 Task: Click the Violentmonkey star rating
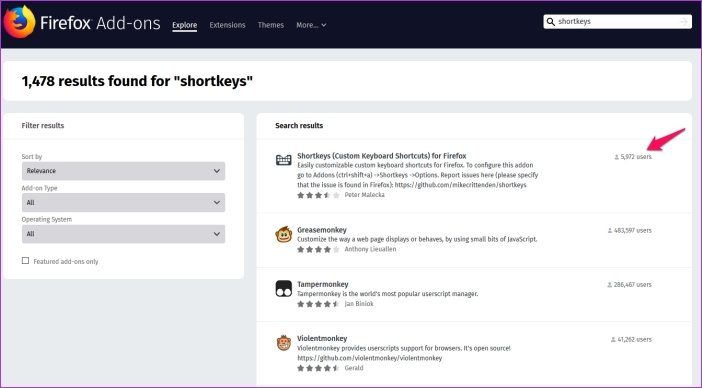point(318,368)
